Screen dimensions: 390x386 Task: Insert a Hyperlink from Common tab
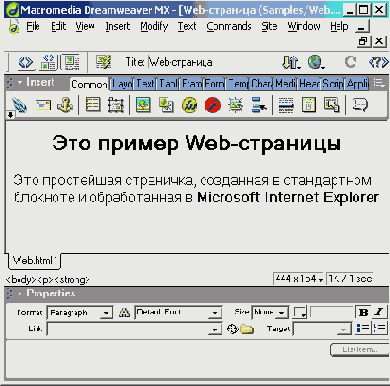pyautogui.click(x=19, y=105)
